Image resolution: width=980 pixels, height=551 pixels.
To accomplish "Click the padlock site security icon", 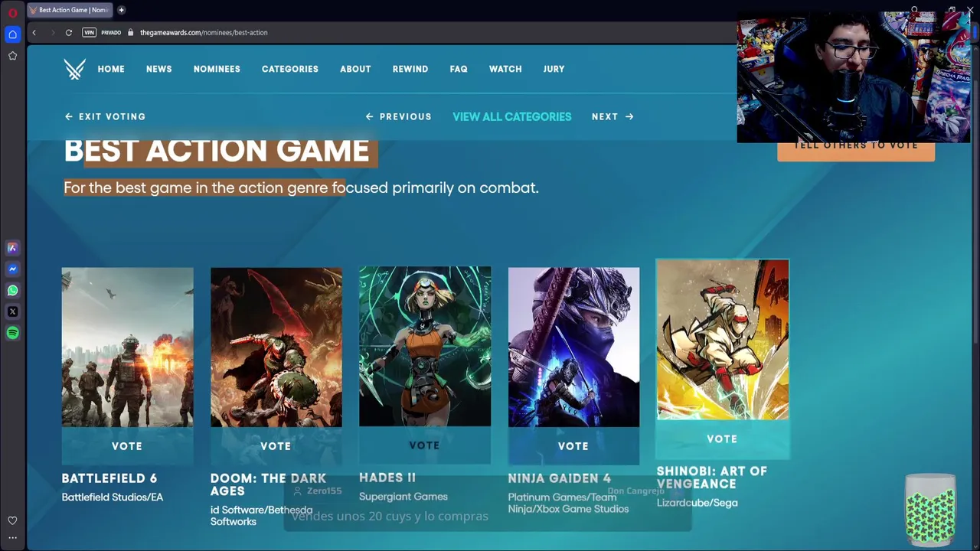I will (x=131, y=33).
